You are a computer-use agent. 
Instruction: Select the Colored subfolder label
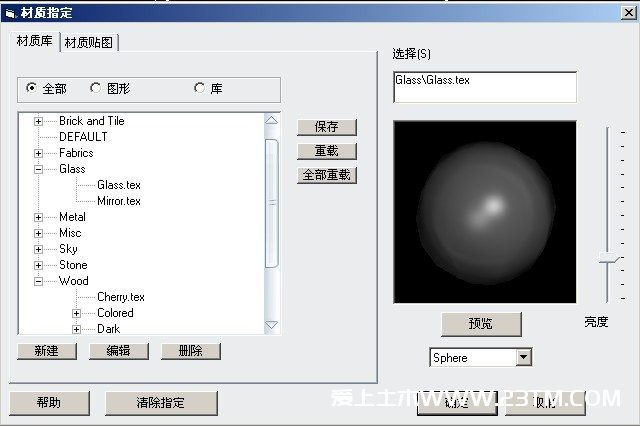coord(116,313)
